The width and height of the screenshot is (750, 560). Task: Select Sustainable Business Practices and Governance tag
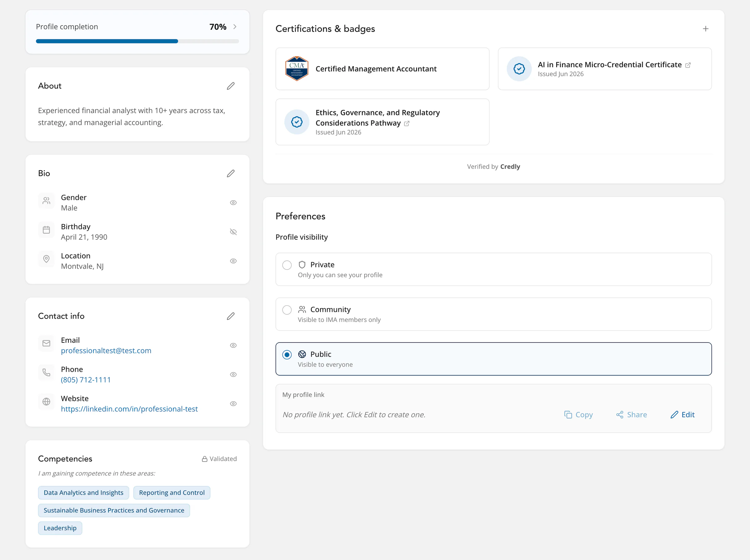114,511
